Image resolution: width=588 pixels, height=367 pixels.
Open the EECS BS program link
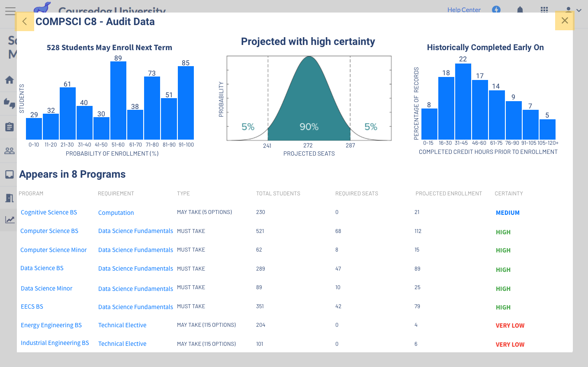[32, 306]
